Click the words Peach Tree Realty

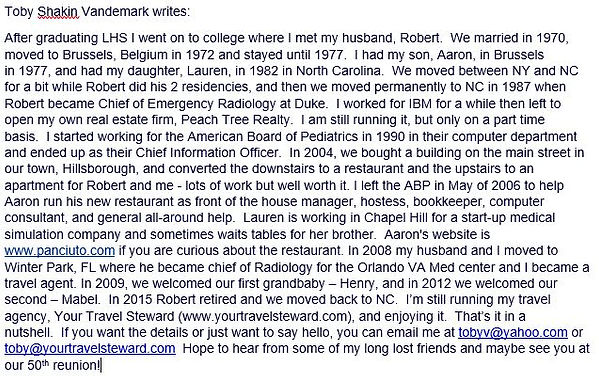click(235, 120)
